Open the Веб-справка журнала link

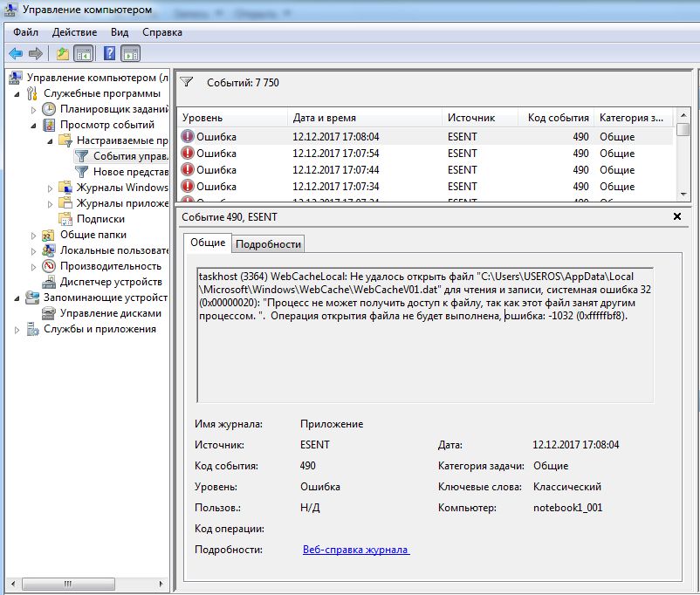[356, 550]
